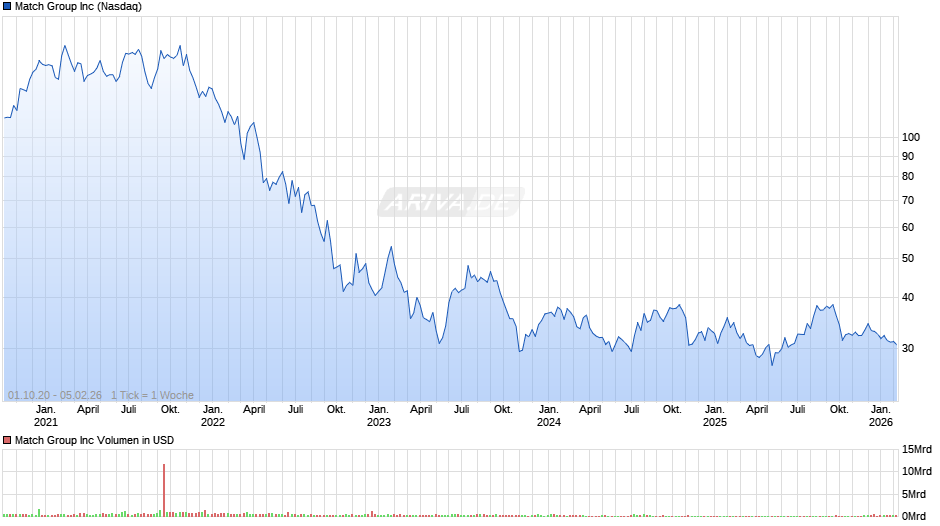940x526 pixels.
Task: Click the price axis label 40
Action: pos(908,297)
